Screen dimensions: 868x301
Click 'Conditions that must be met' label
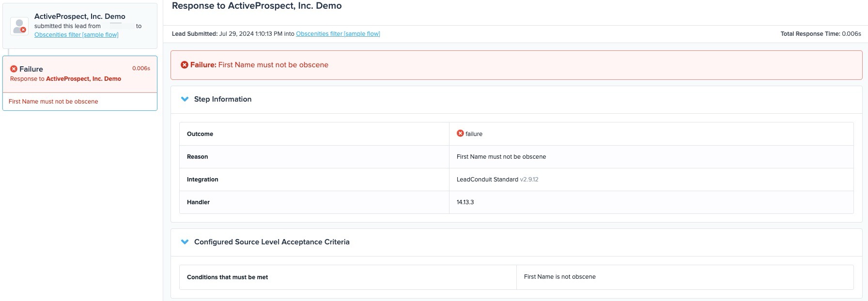[x=227, y=277]
